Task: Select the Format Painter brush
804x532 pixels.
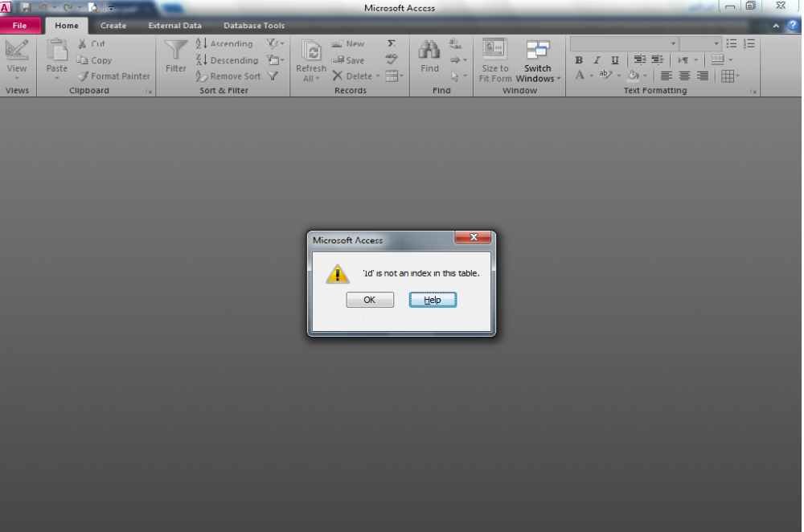Action: point(83,76)
